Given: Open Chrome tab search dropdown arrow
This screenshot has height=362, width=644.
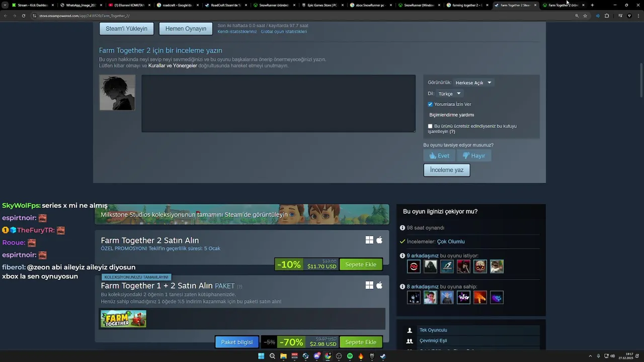Looking at the screenshot, I should [x=5, y=5].
